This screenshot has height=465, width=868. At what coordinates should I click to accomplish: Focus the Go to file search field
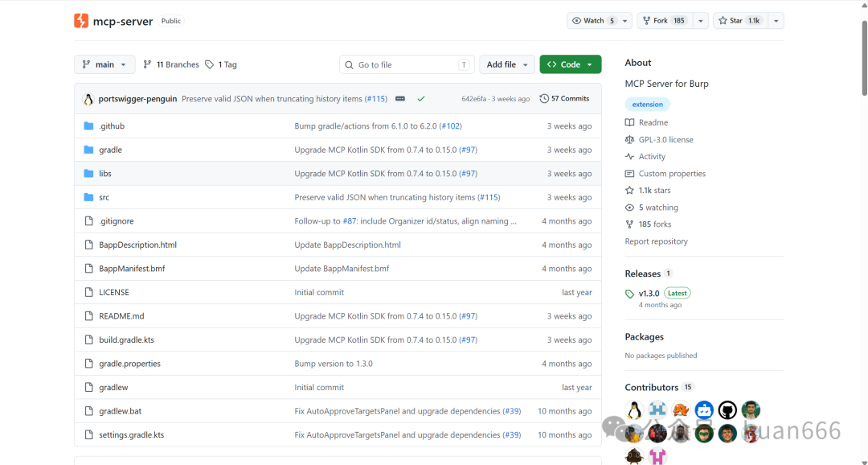[407, 64]
